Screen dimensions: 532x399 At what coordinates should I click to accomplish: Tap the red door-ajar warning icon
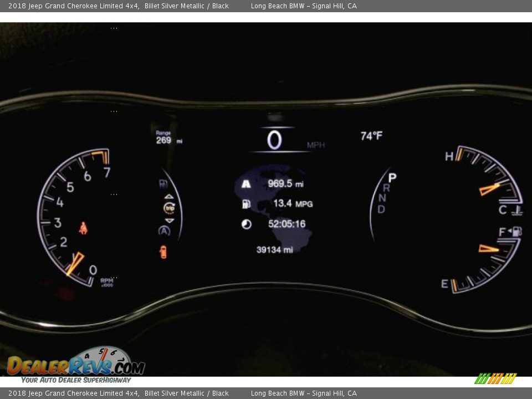pyautogui.click(x=163, y=252)
